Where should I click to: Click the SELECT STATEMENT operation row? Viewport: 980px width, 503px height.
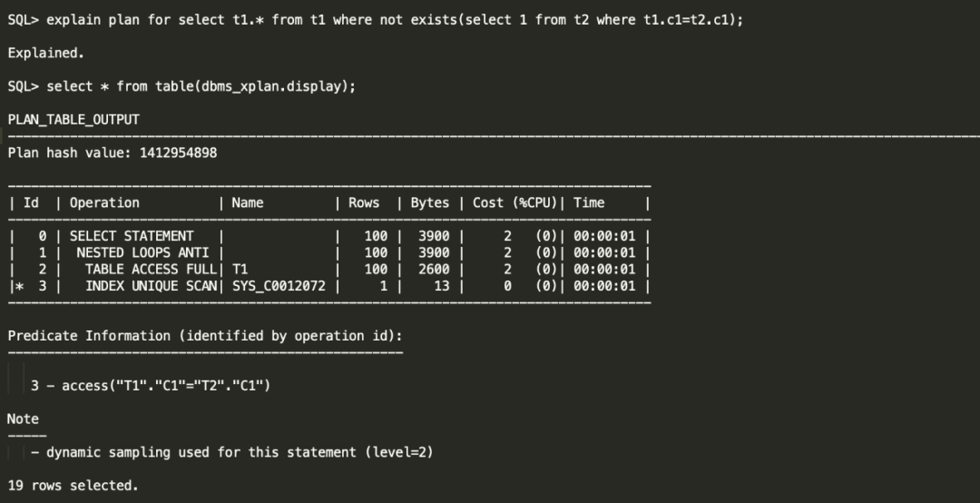(x=132, y=236)
